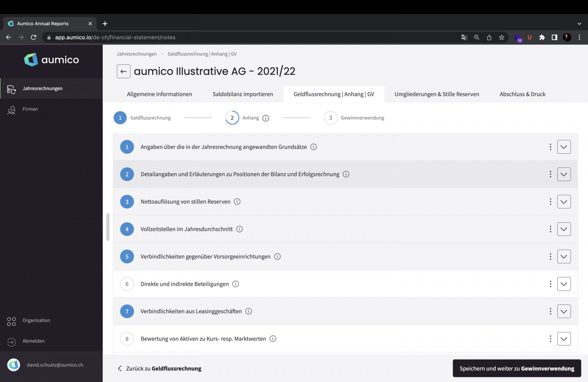Click info icon for Bewertung von Aktiven
588x382 pixels.
pos(273,339)
